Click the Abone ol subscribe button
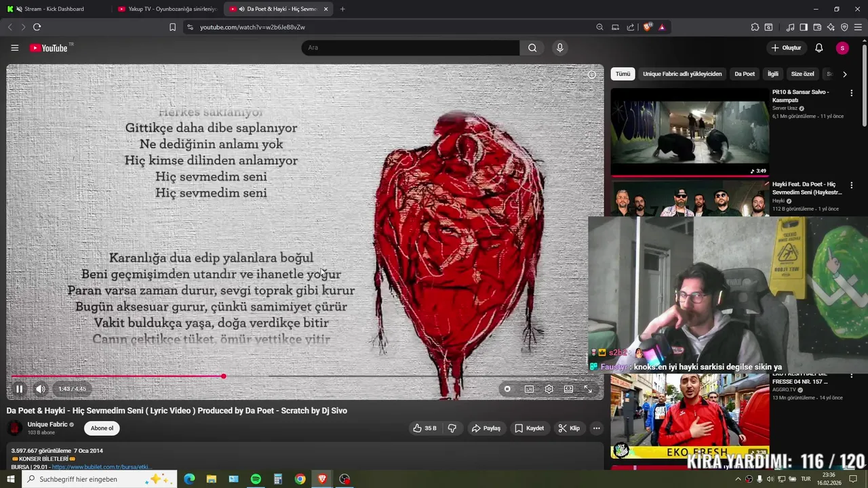The height and width of the screenshot is (488, 868). pyautogui.click(x=102, y=428)
